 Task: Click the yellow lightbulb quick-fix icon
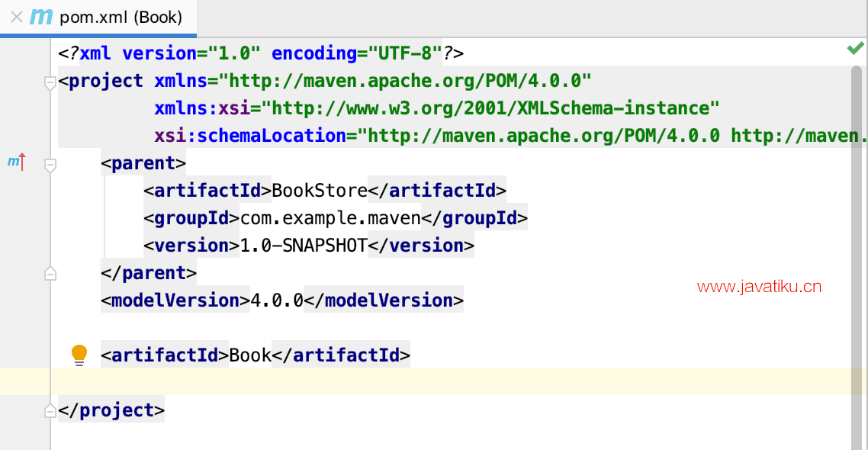tap(79, 355)
